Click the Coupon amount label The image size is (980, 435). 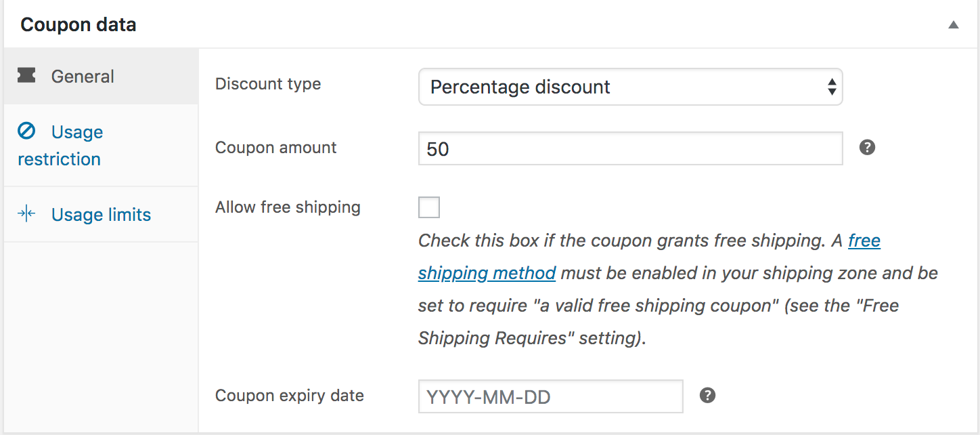click(275, 148)
